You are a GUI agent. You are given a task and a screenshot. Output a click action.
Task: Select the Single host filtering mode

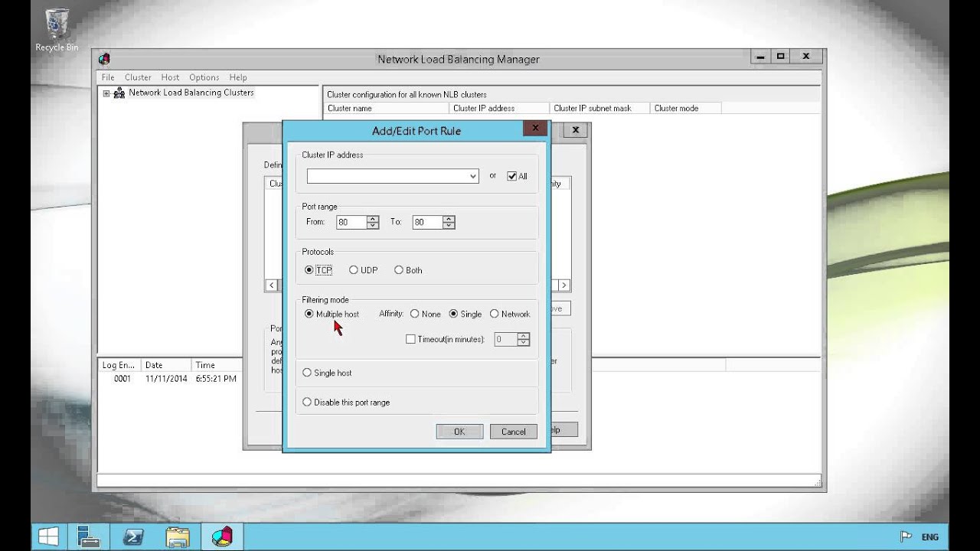pos(307,373)
